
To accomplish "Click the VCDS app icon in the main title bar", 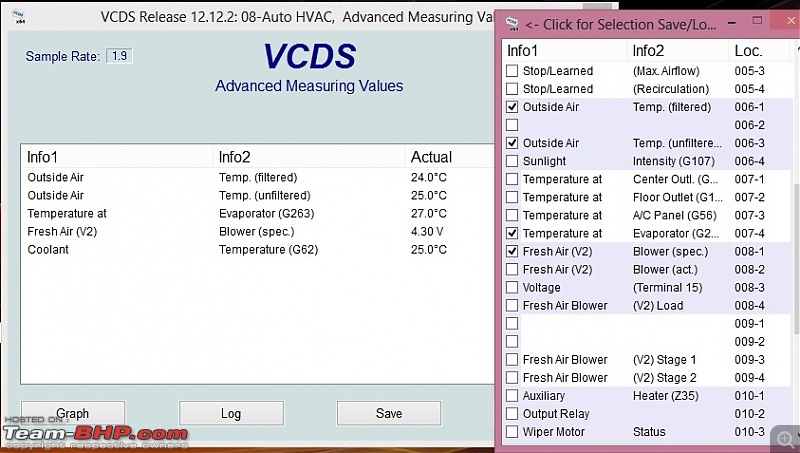I will pos(19,17).
